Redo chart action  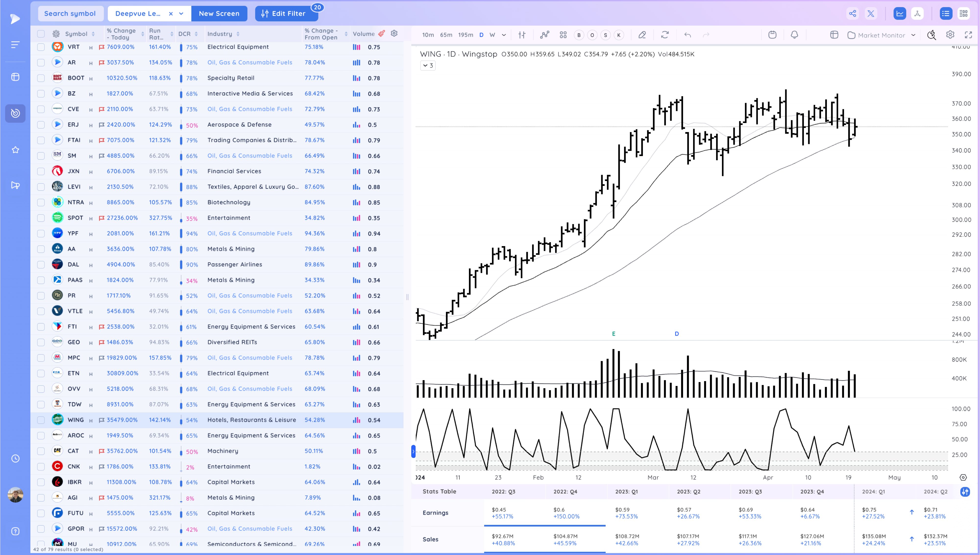706,35
